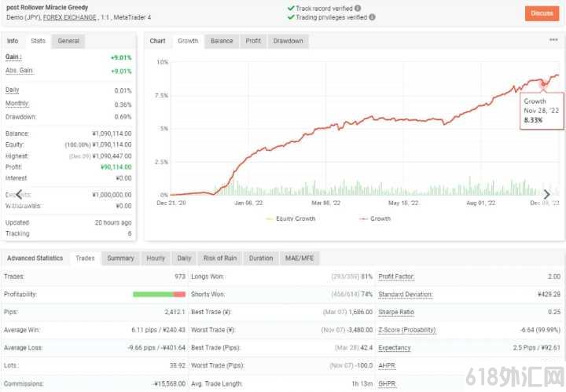Viewport: 566px width, 392px height.
Task: Click the Trading privileges verified checkmark
Action: (291, 17)
